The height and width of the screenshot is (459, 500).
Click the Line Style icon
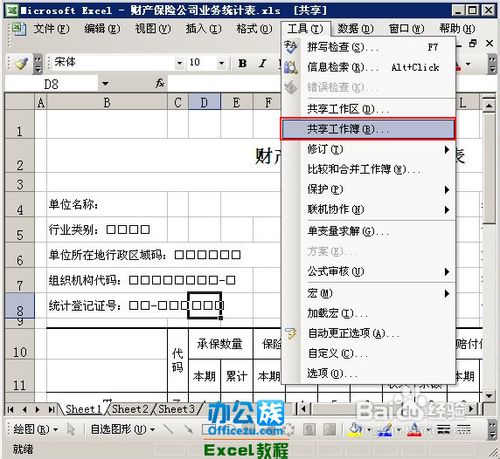click(x=443, y=430)
